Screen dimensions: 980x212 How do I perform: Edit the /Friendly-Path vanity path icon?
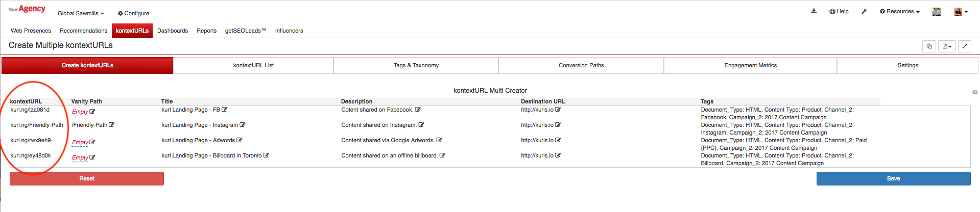pyautogui.click(x=112, y=125)
